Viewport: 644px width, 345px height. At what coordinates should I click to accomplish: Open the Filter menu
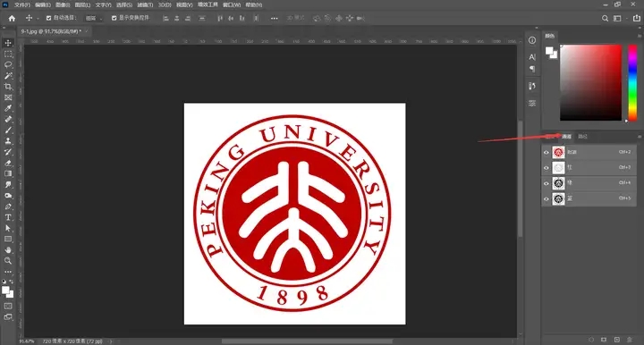(x=145, y=5)
